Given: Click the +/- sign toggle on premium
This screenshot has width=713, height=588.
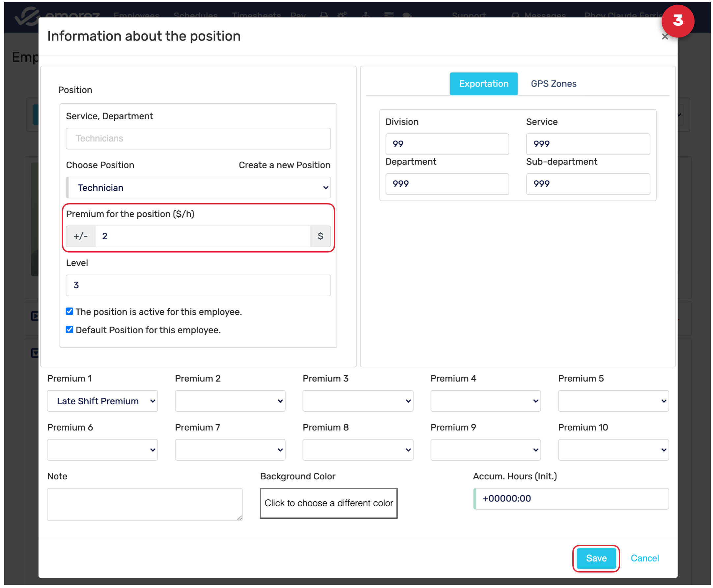Looking at the screenshot, I should tap(80, 236).
